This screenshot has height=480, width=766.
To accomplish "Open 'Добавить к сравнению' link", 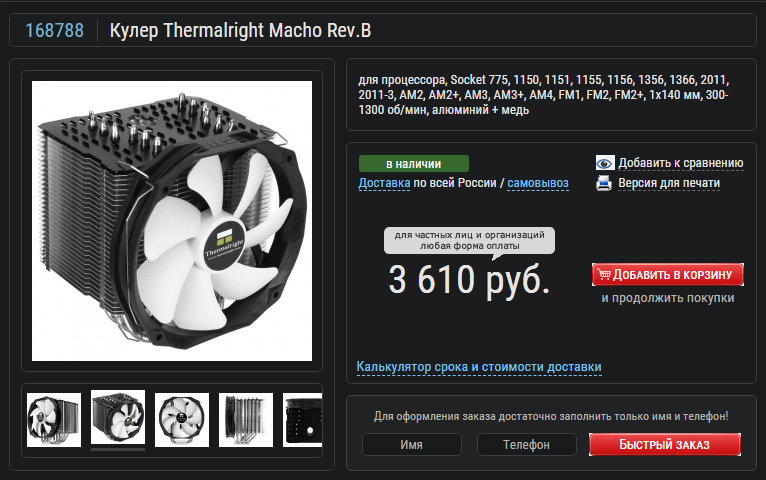I will (x=681, y=163).
